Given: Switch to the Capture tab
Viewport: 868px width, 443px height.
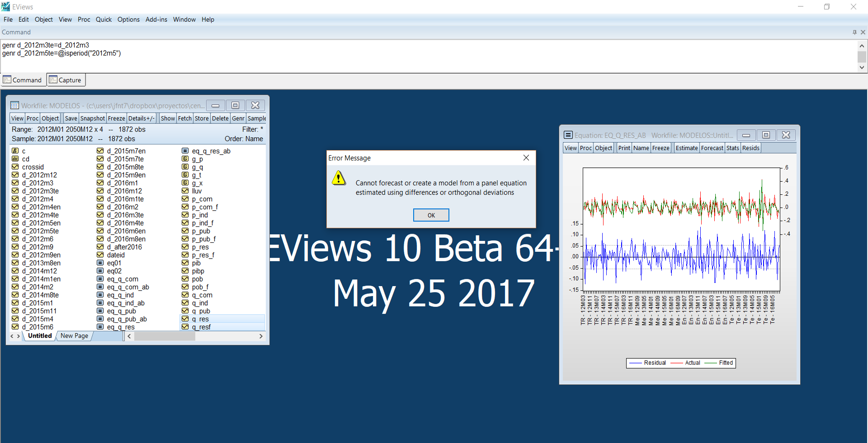Looking at the screenshot, I should 66,80.
